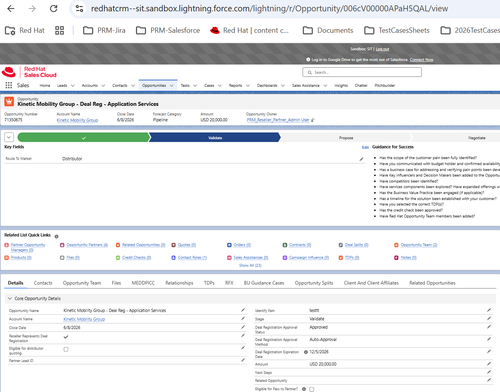Open the PRM-Salesforce bookmark folder
The image size is (500, 392).
[x=168, y=30]
